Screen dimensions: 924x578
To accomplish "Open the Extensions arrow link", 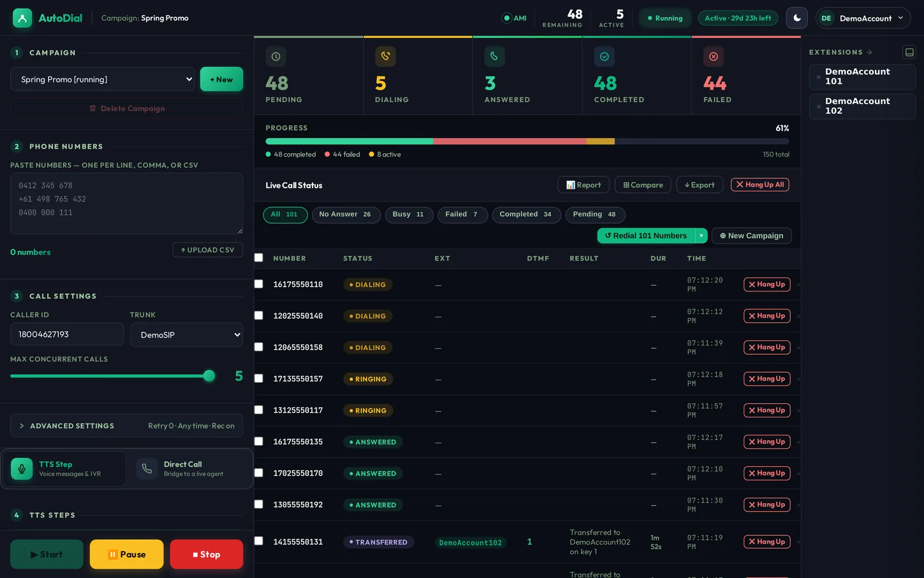I will point(869,52).
